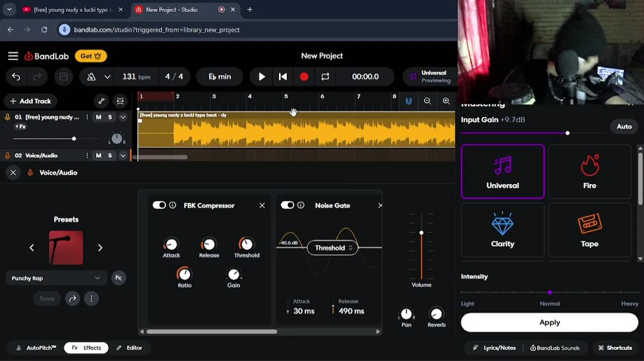Open the BandLab Sounds tab
Screen dimensions: 644x361
554,348
